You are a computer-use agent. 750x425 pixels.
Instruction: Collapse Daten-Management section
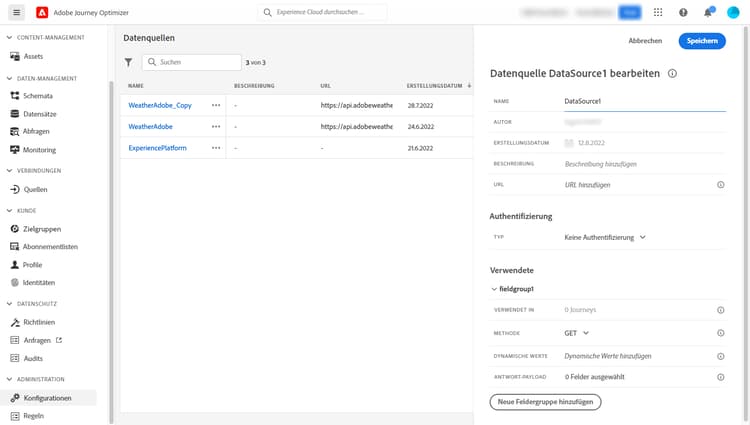click(9, 78)
